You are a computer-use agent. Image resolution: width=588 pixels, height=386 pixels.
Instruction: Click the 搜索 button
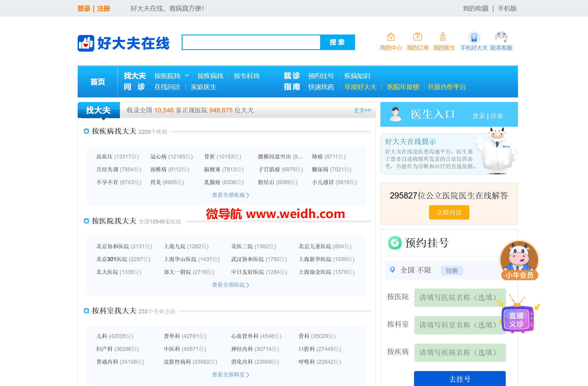click(x=337, y=42)
